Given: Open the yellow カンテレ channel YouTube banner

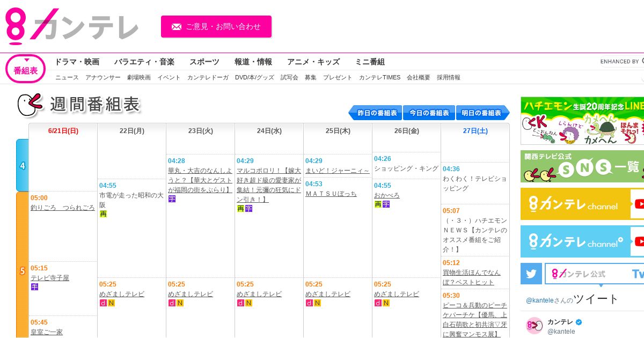Looking at the screenshot, I should pyautogui.click(x=582, y=204).
